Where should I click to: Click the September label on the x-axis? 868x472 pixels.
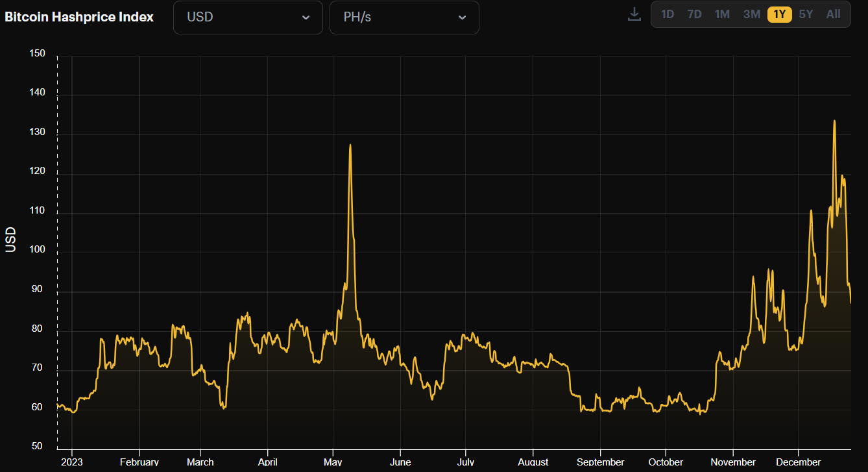(x=600, y=462)
